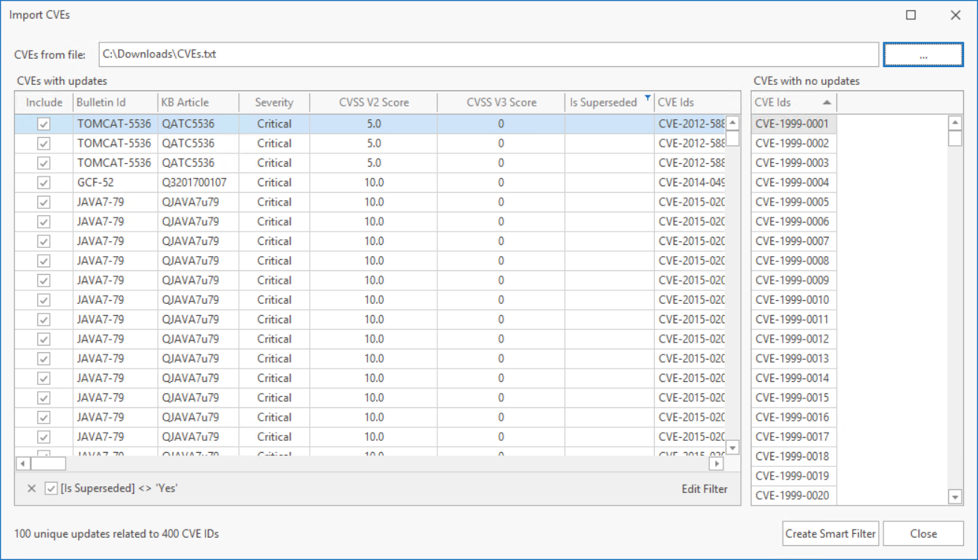978x560 pixels.
Task: Select CVE-1999-0010 in no updates list
Action: tap(792, 300)
